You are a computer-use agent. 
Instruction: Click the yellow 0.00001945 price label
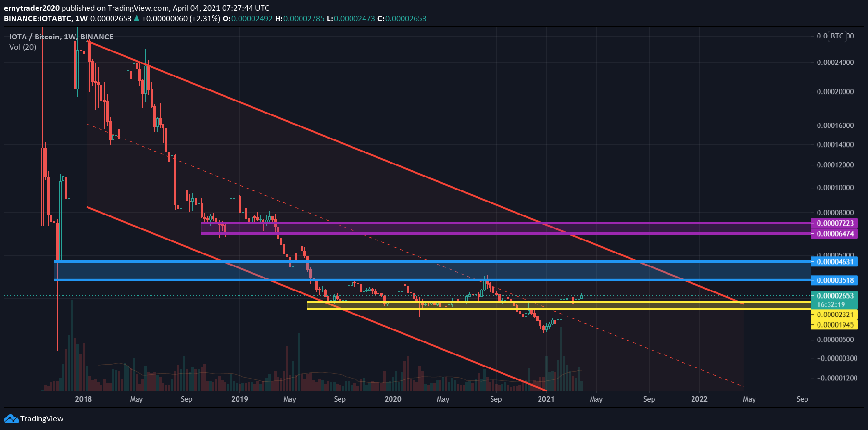point(835,325)
